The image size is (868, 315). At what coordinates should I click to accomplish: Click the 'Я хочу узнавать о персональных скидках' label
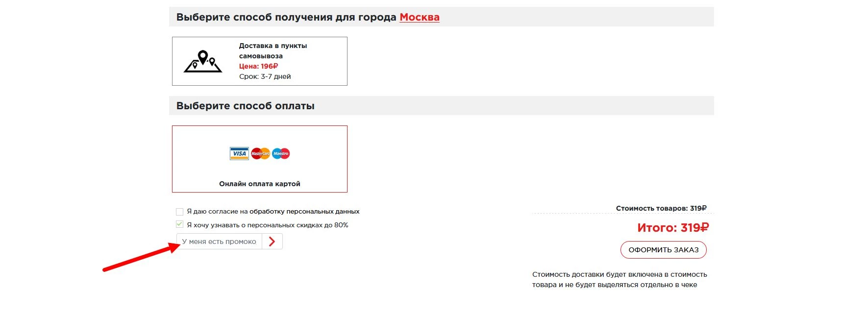click(267, 225)
